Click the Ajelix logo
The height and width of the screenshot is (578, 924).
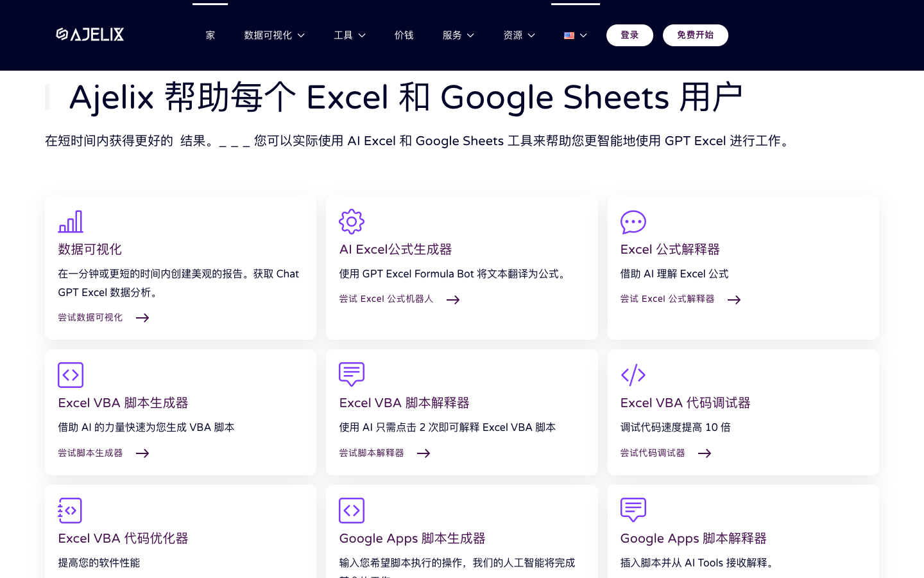90,35
